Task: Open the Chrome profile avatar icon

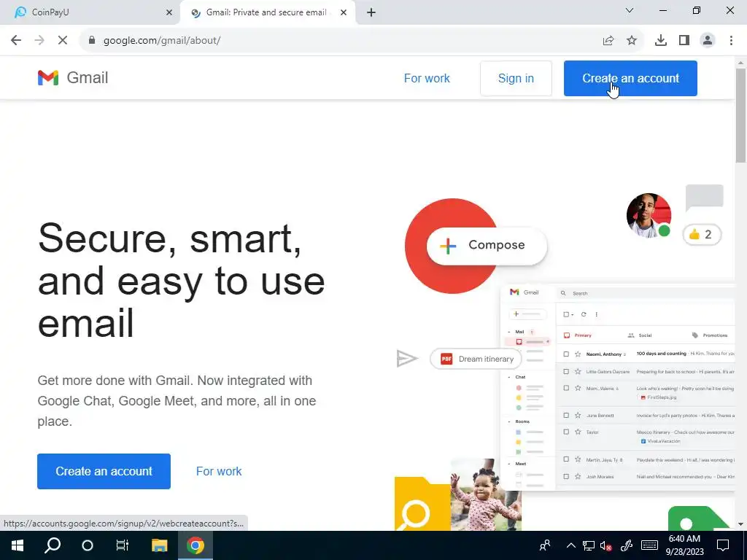Action: pyautogui.click(x=708, y=41)
